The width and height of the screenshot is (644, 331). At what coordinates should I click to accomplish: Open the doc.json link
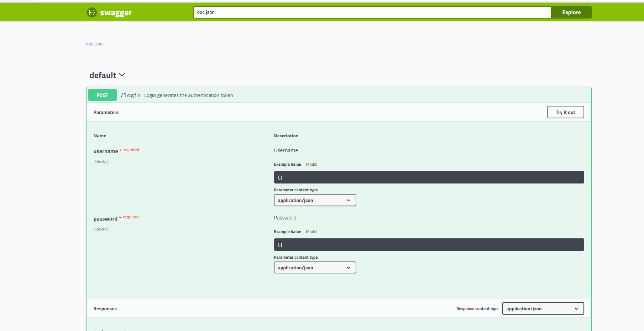pyautogui.click(x=94, y=44)
